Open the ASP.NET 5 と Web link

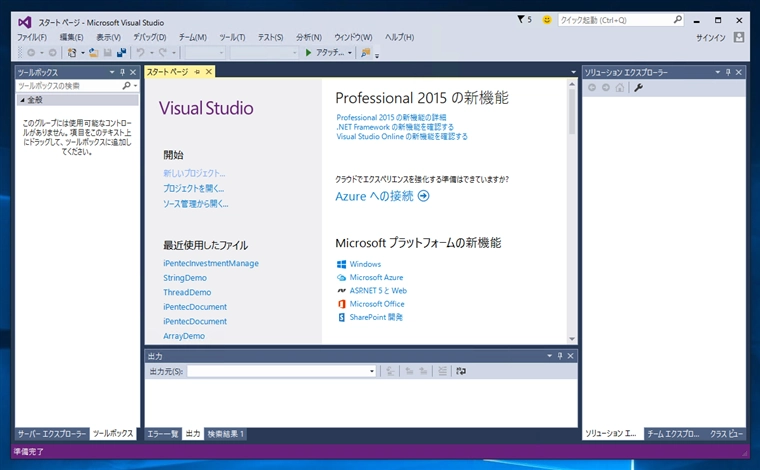pos(378,291)
